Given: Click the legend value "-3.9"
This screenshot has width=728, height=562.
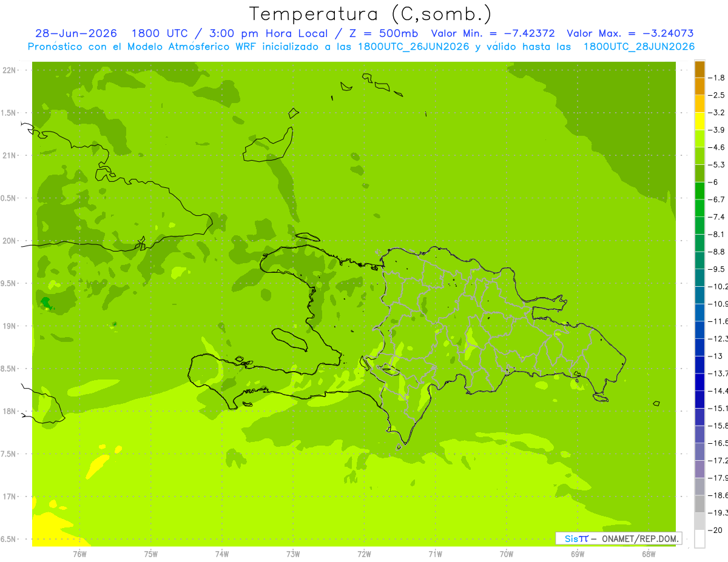Looking at the screenshot, I should pos(717,130).
